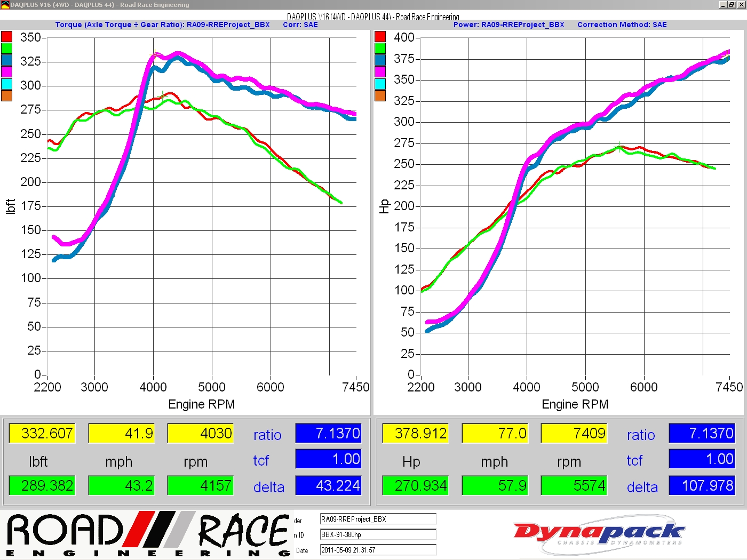Select the green run swatch on torque graph
This screenshot has width=747, height=560.
[6, 48]
